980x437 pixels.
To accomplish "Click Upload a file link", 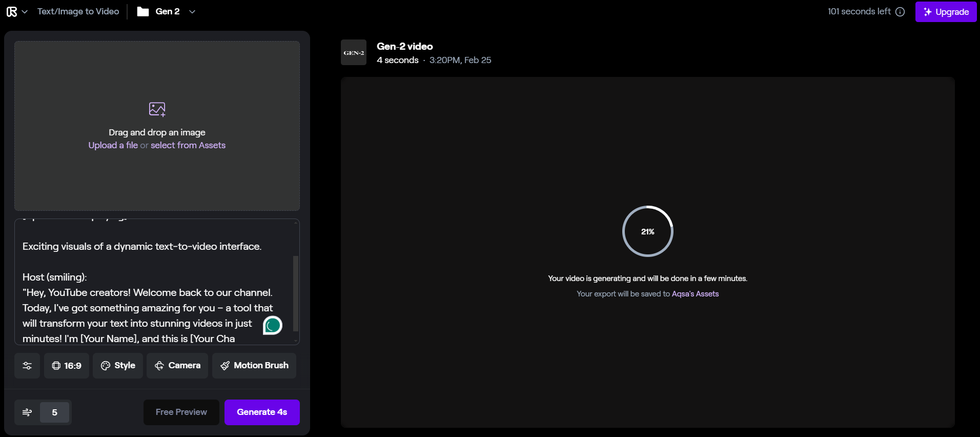I will 113,145.
